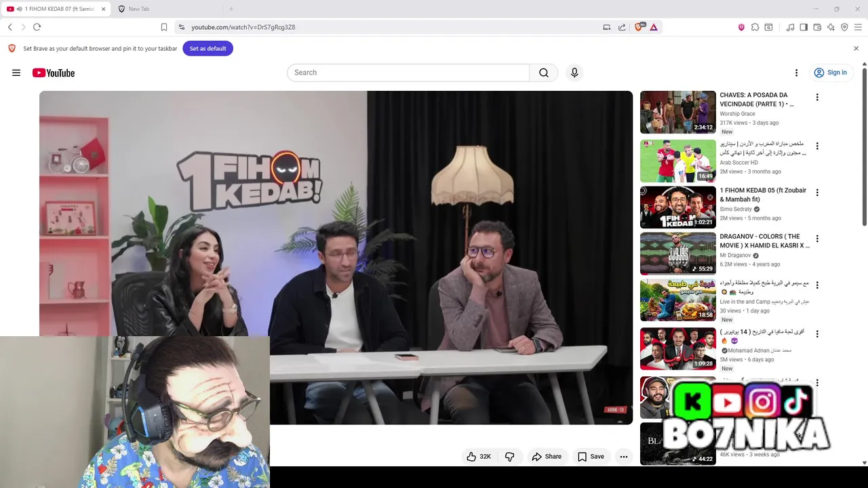Open Brave VPN shield icon
Image resolution: width=868 pixels, height=488 pixels.
pyautogui.click(x=844, y=27)
